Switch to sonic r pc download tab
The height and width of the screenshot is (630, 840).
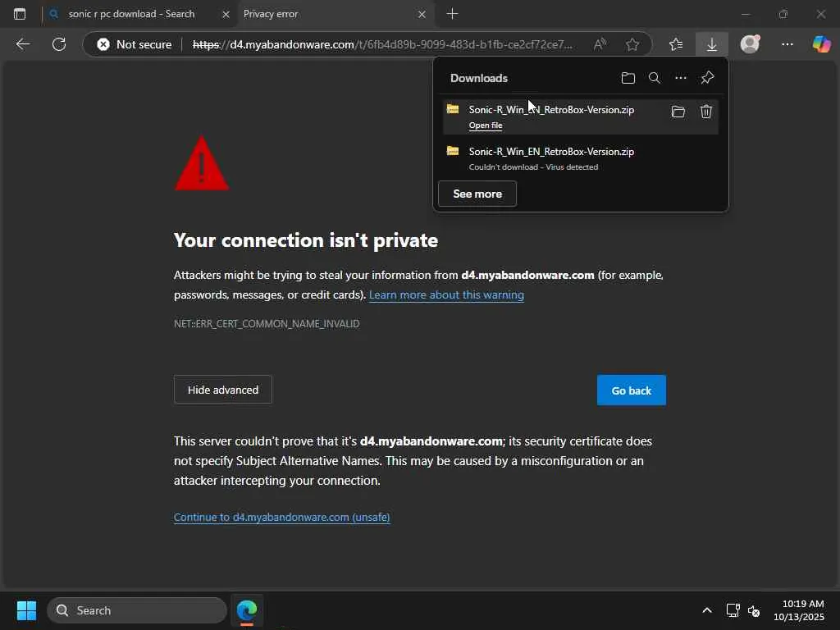pos(131,14)
